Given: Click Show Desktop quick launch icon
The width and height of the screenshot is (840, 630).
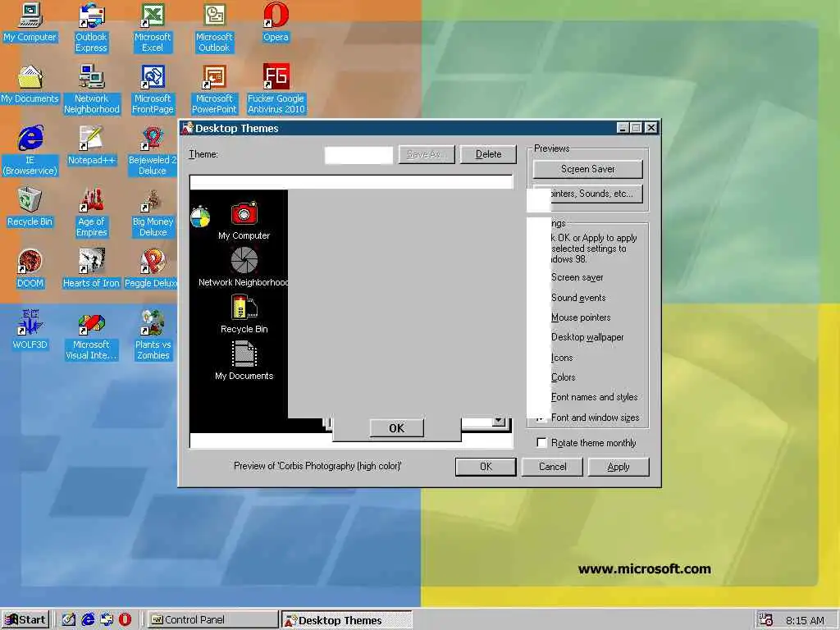Looking at the screenshot, I should coord(69,620).
